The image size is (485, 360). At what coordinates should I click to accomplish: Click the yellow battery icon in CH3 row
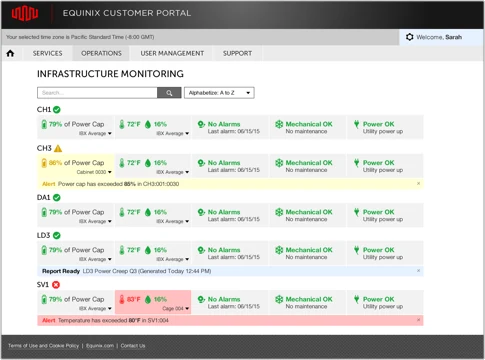(44, 163)
